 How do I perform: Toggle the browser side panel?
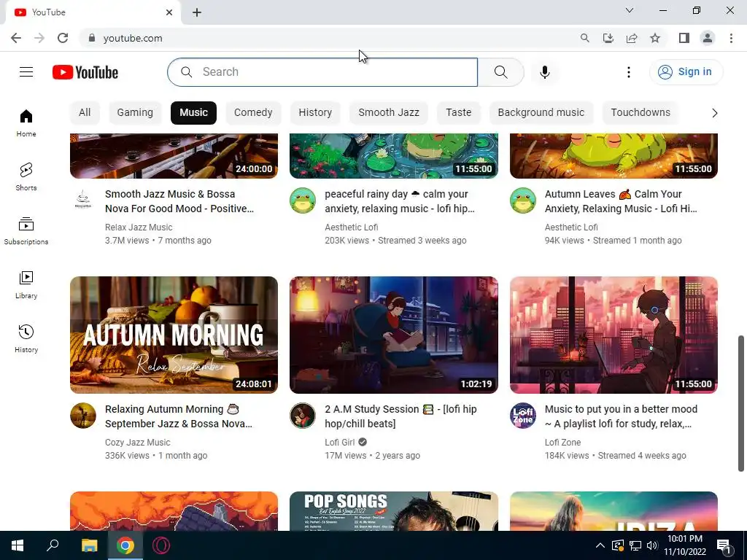(684, 38)
